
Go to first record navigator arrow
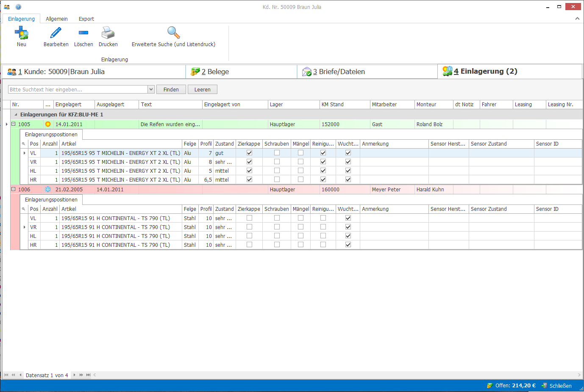pos(6,375)
